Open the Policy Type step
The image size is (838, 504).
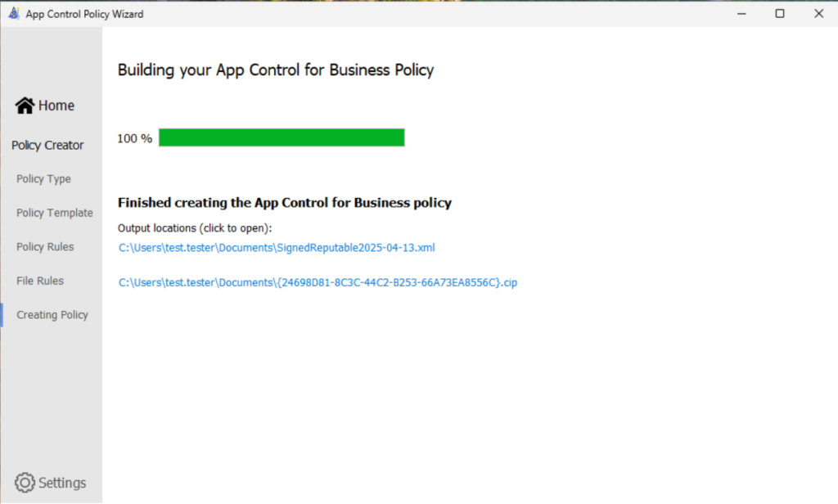[x=43, y=179]
